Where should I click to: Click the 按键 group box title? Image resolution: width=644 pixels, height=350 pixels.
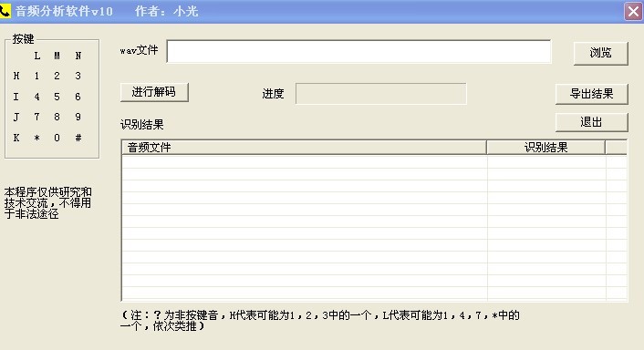(x=23, y=39)
